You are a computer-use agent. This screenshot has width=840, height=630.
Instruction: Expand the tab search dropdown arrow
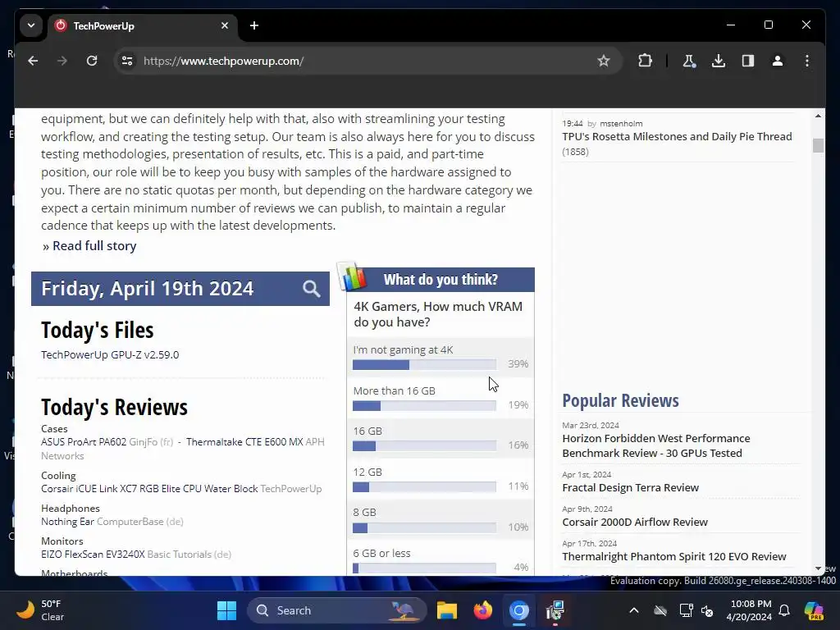pyautogui.click(x=31, y=25)
